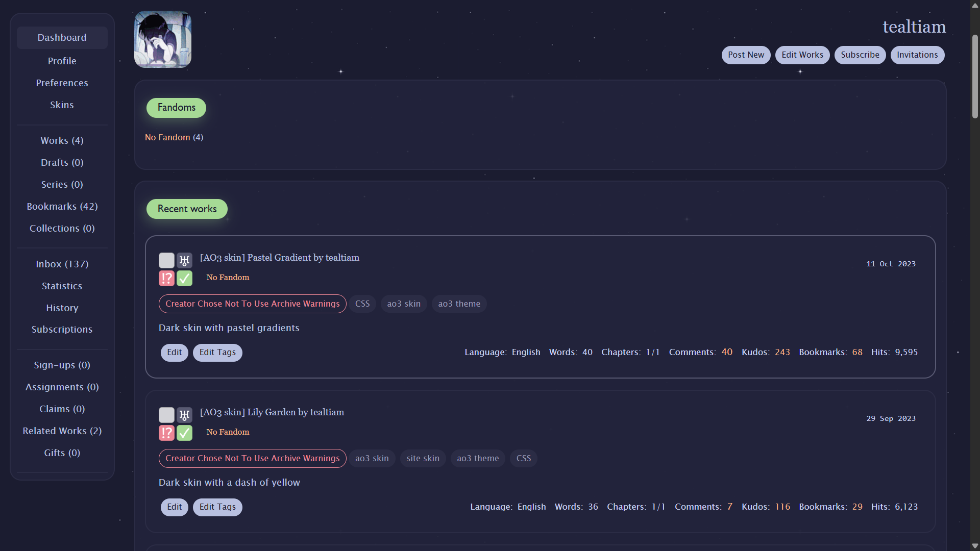
Task: Click the warning icon on Pastel Gradient work
Action: [166, 279]
